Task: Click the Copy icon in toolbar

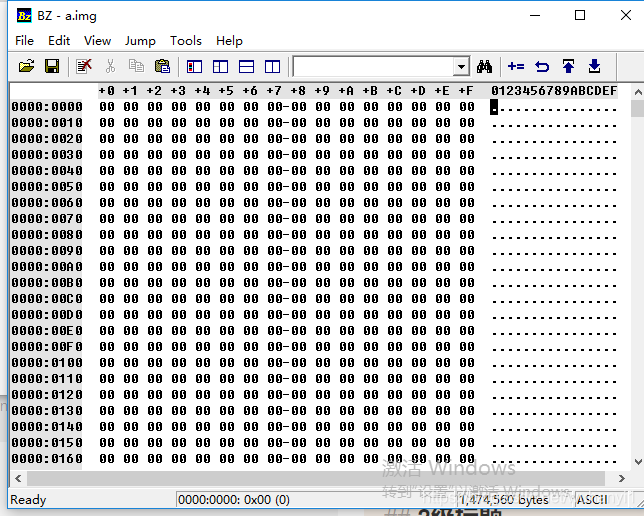Action: 136,66
